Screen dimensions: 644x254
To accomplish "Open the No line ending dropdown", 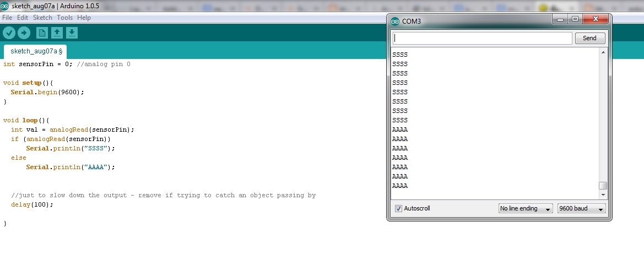I will (x=526, y=208).
